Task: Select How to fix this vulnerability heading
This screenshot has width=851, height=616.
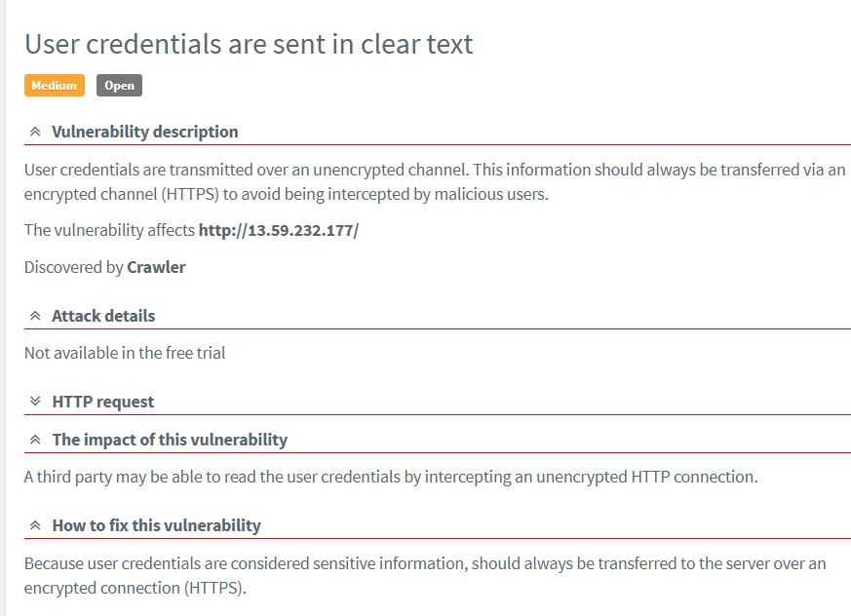Action: [x=156, y=525]
